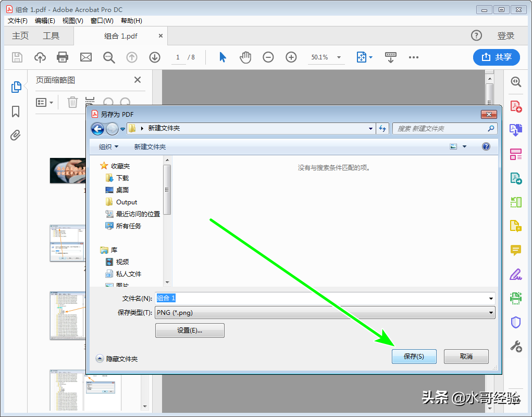This screenshot has width=532, height=417.
Task: Expand fit page options dropdown arrow
Action: coord(371,57)
